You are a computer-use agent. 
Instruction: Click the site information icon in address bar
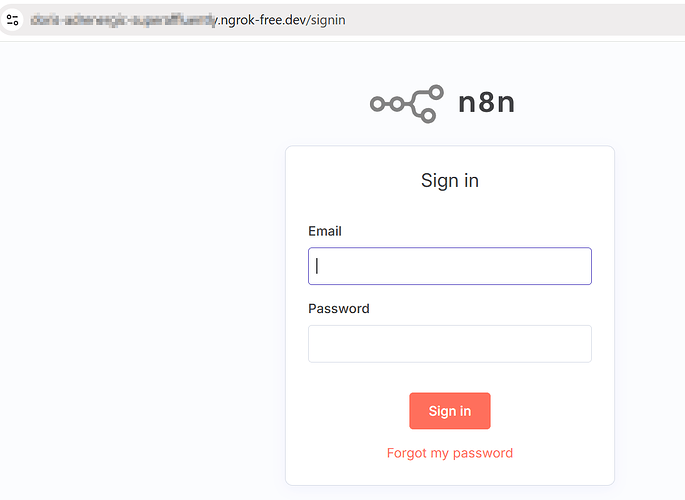[13, 20]
